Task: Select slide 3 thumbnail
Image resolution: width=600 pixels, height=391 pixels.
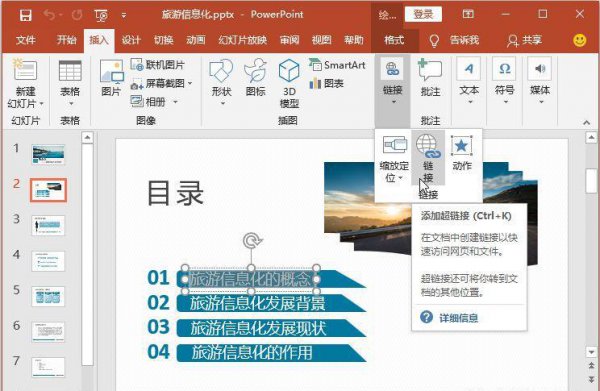Action: coord(48,225)
